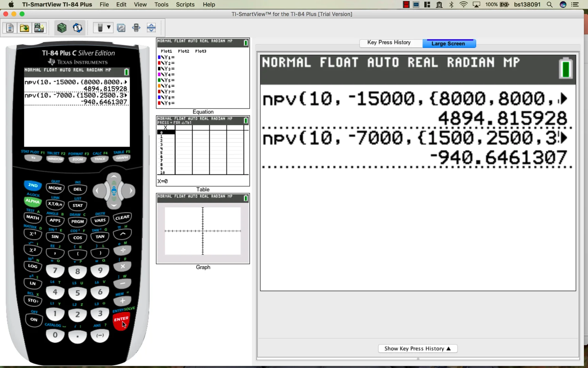Image resolution: width=588 pixels, height=368 pixels.
Task: Click the plus key
Action: (x=122, y=301)
